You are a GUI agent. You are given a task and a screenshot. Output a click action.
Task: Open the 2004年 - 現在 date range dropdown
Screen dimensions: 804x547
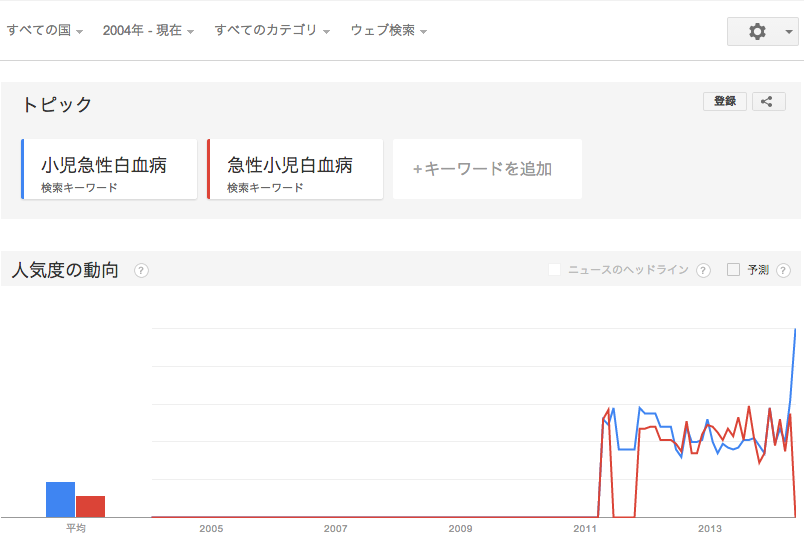tap(148, 30)
